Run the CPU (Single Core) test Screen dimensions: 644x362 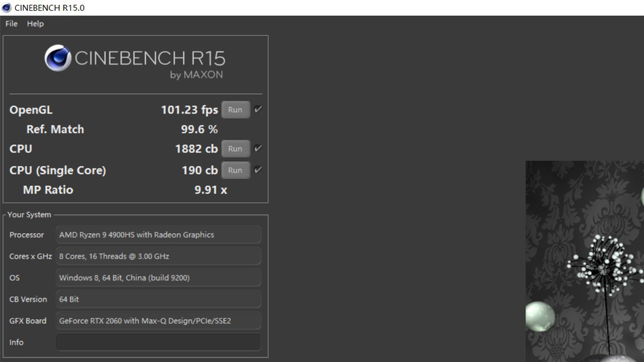(235, 170)
